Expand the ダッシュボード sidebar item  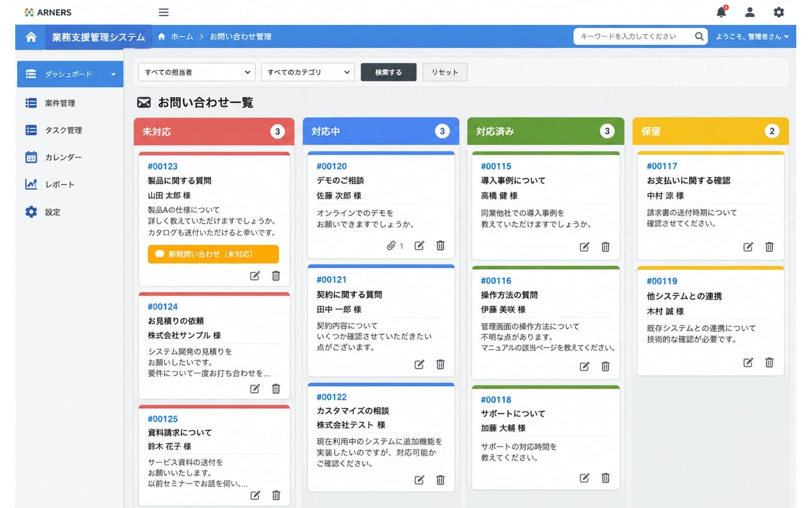70,74
